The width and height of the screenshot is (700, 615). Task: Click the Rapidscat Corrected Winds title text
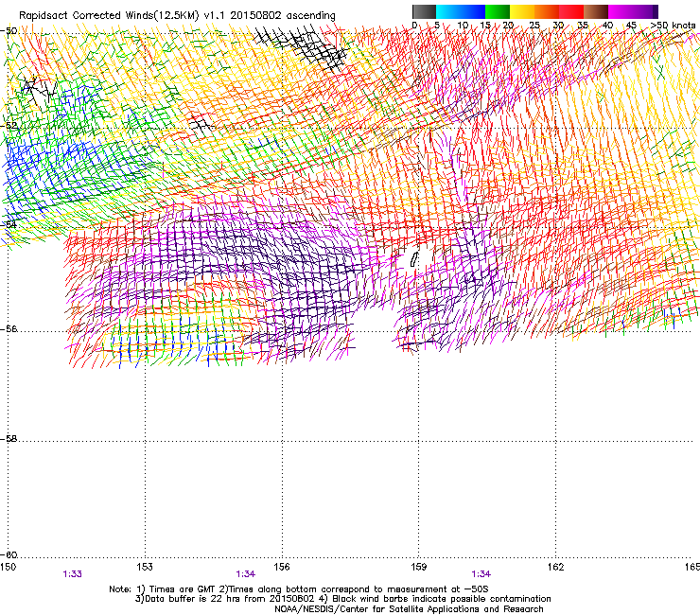[x=177, y=15]
